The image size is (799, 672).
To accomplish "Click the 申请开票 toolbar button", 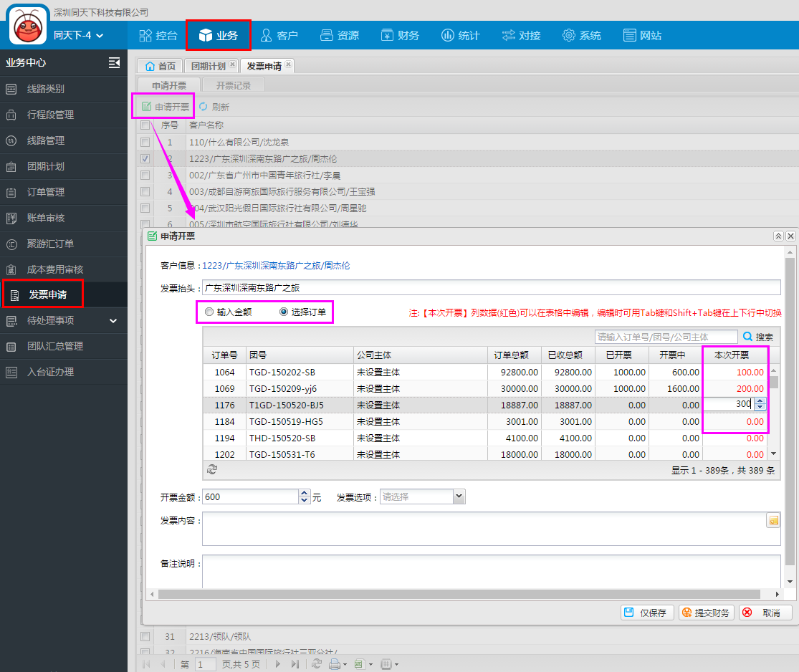I will click(165, 107).
